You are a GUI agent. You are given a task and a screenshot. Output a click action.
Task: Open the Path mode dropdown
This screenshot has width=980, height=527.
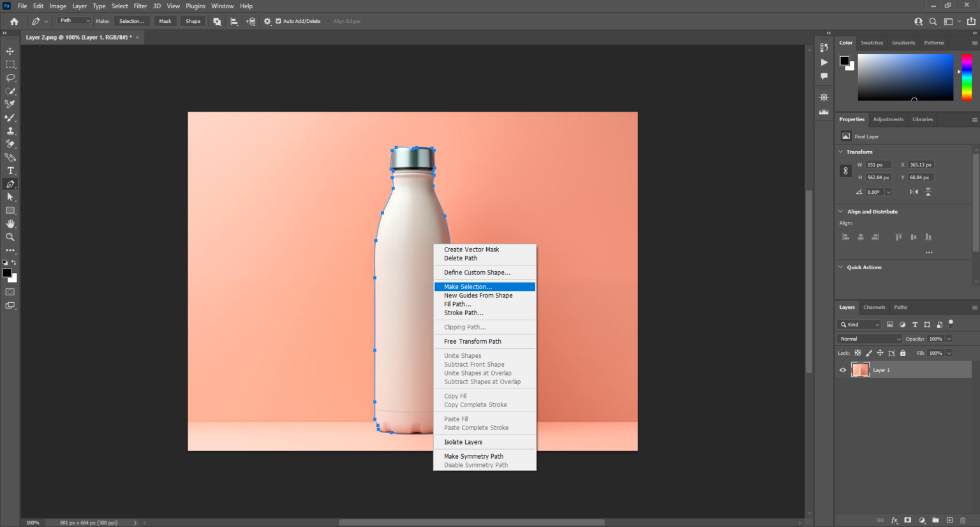73,20
